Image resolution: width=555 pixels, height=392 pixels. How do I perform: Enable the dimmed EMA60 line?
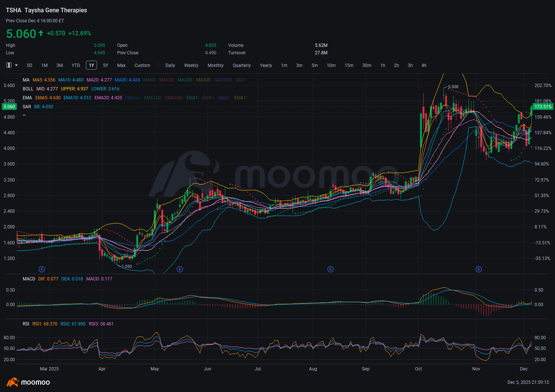point(133,98)
